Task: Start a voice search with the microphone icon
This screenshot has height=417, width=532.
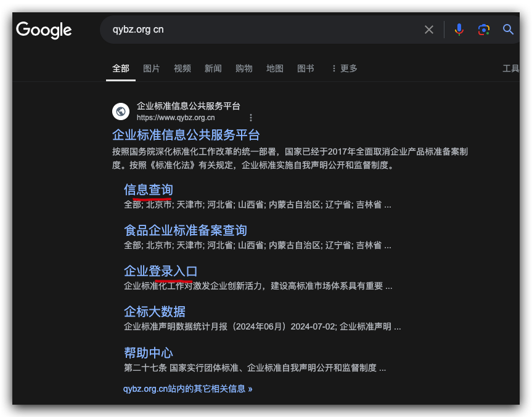Action: tap(459, 29)
